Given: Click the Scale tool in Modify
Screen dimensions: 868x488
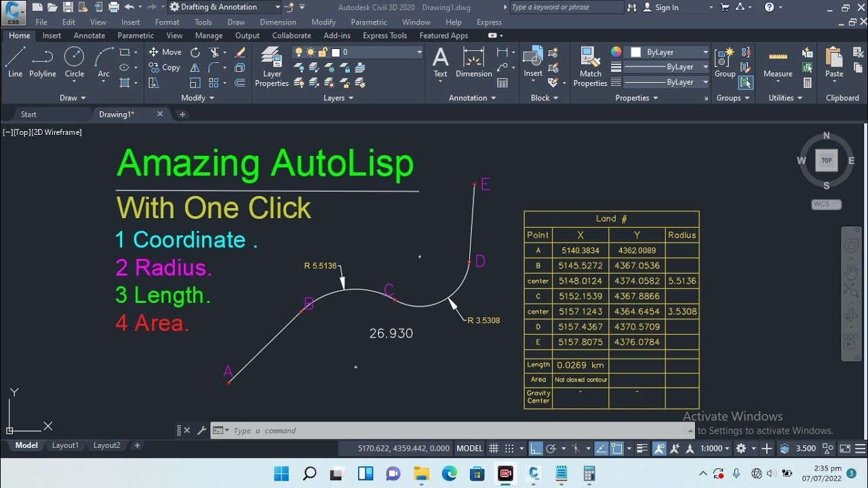Looking at the screenshot, I should (195, 83).
